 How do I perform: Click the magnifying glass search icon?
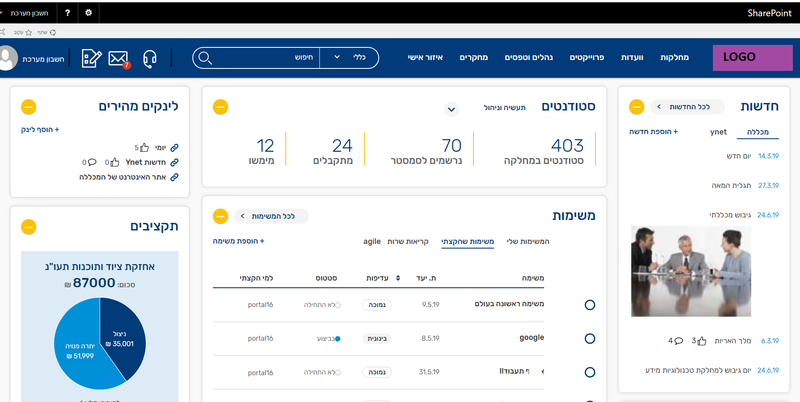tap(206, 57)
